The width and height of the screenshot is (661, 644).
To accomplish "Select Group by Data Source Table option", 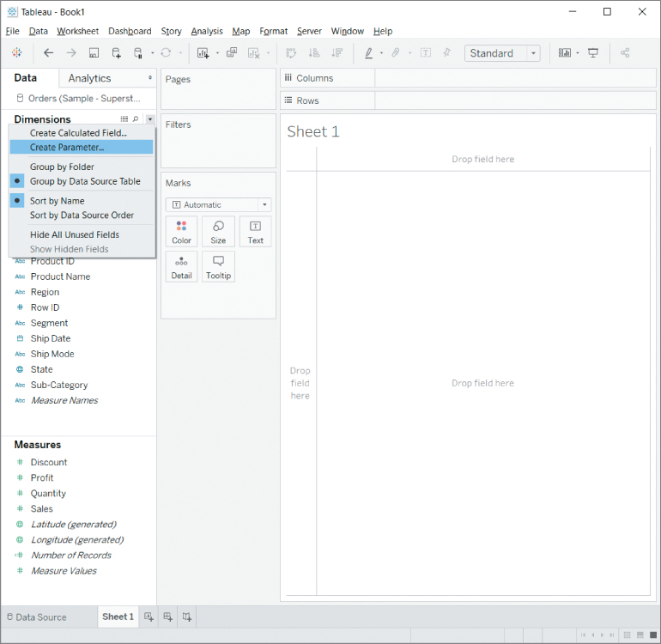I will coord(82,181).
